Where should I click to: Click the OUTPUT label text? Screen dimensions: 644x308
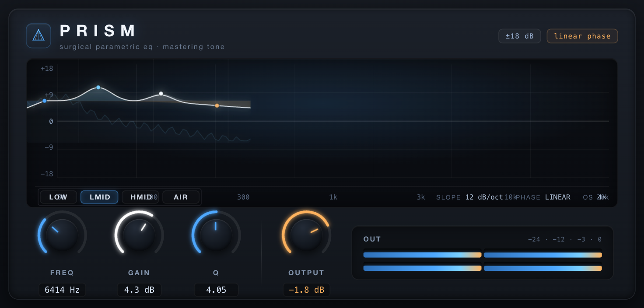point(306,273)
